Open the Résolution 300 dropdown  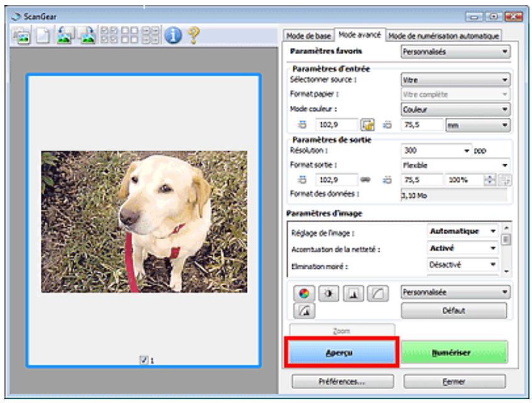437,150
